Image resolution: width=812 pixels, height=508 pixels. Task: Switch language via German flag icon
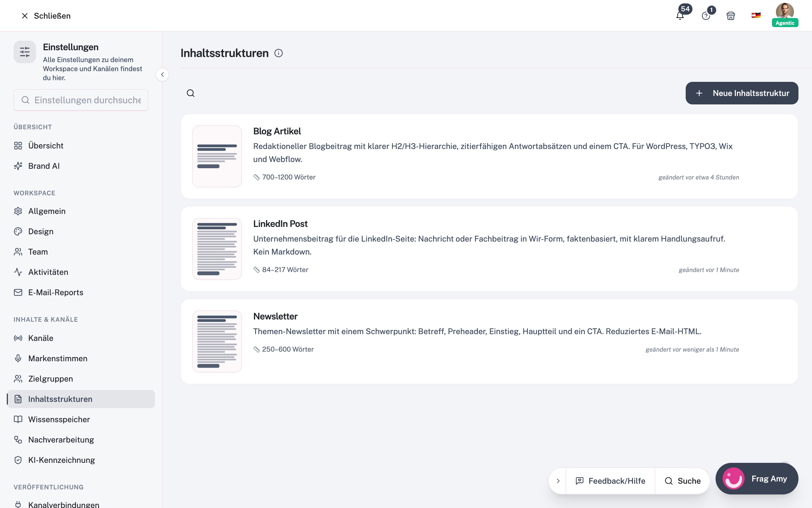click(x=756, y=16)
